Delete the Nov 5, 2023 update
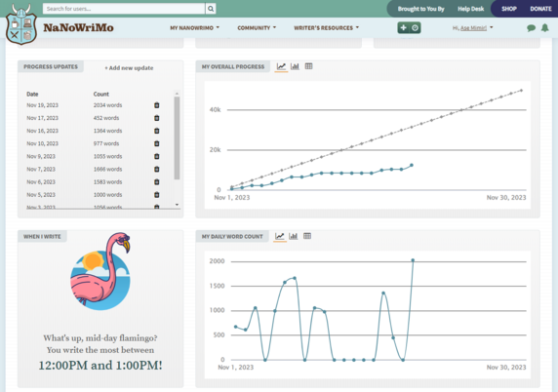 [x=157, y=195]
